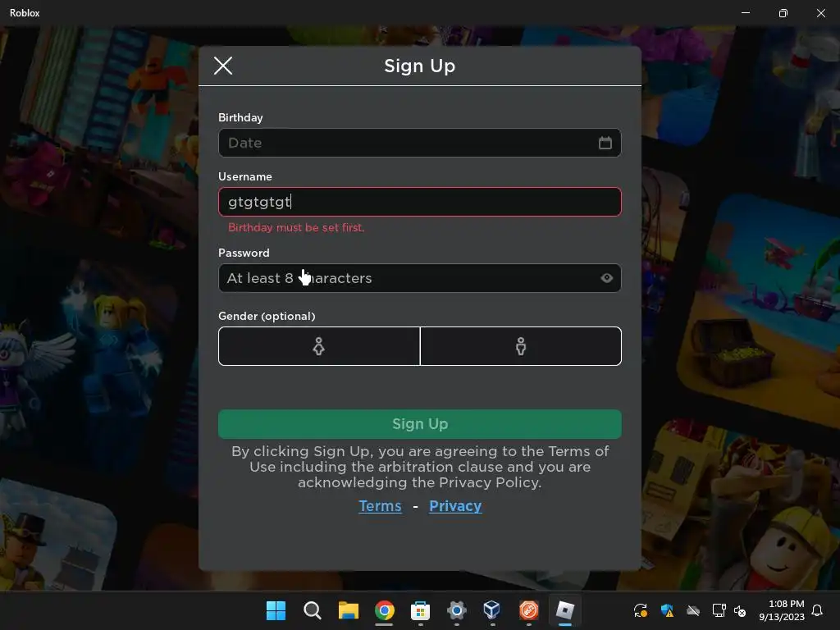Image resolution: width=840 pixels, height=630 pixels.
Task: Select the female gender option
Action: pyautogui.click(x=319, y=346)
